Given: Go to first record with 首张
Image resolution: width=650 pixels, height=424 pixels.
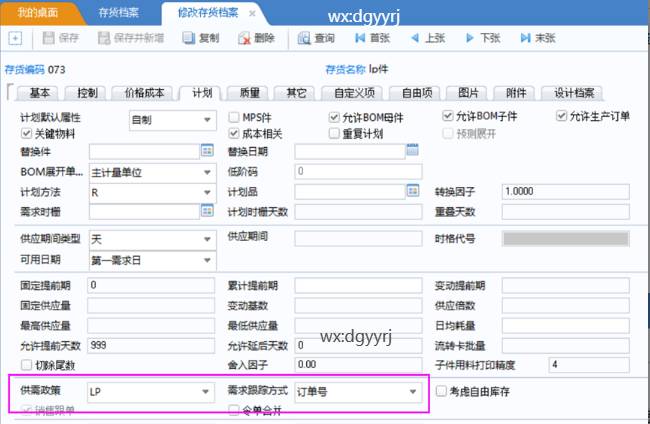Looking at the screenshot, I should point(359,38).
